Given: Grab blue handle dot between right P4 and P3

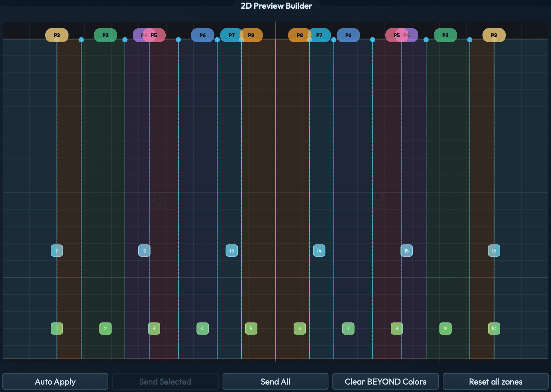Looking at the screenshot, I should pos(426,40).
